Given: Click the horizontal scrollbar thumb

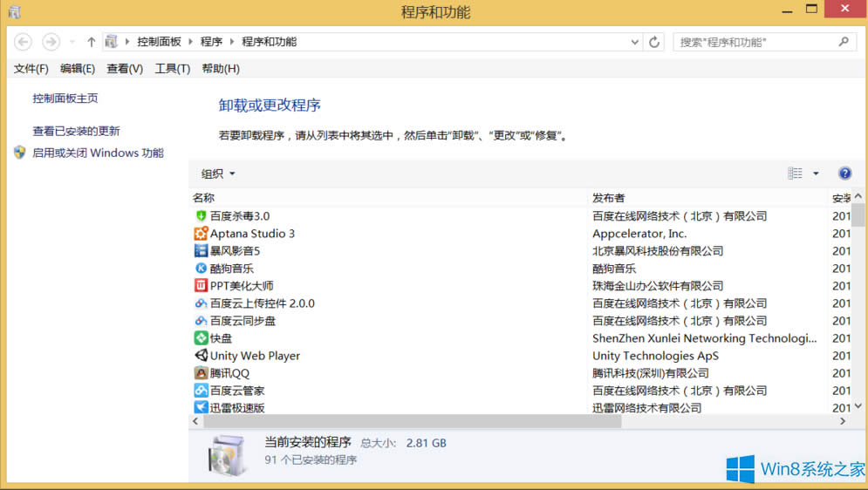Looking at the screenshot, I should coord(413,421).
